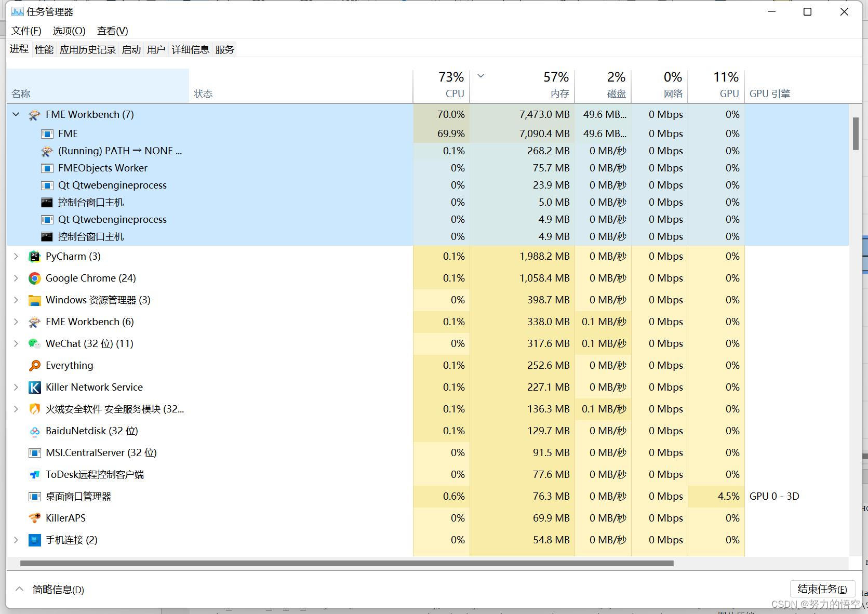
Task: Click the 手机连接 icon
Action: [34, 540]
